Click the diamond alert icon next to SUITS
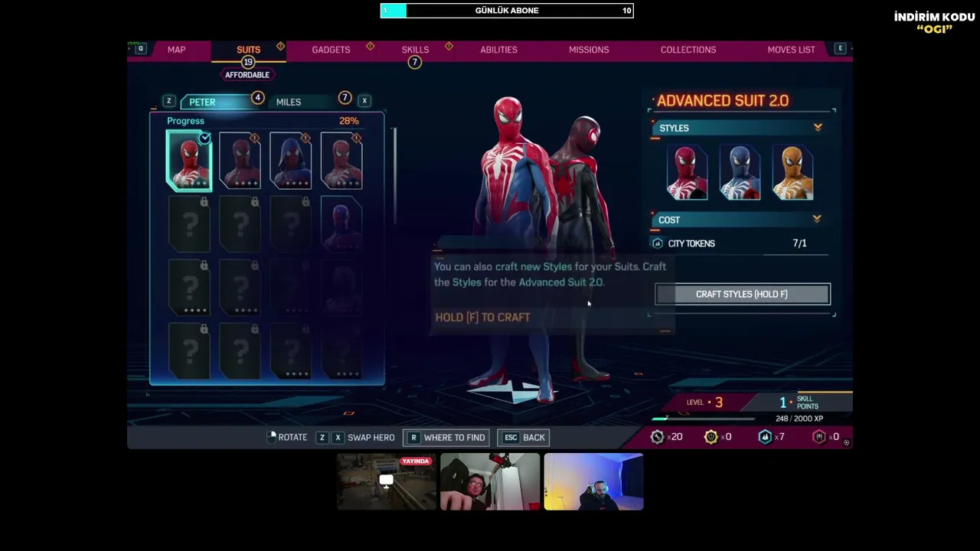Screen dimensions: 980x551 [281, 47]
